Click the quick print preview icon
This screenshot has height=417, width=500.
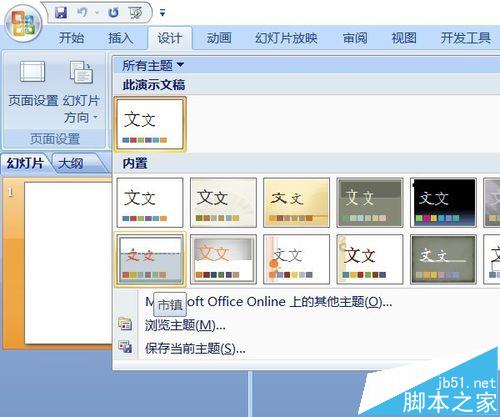pyautogui.click(x=135, y=13)
